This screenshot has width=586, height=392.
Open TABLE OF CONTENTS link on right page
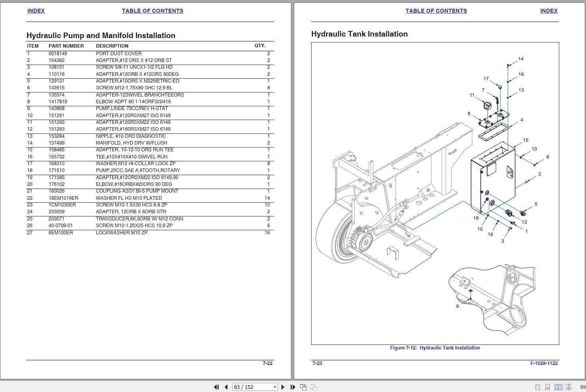coord(436,11)
